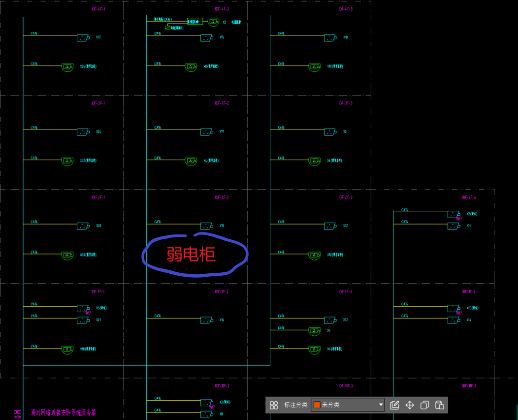This screenshot has height=420, width=518.
Task: Select the move annotation four-arrow icon
Action: coord(410,405)
